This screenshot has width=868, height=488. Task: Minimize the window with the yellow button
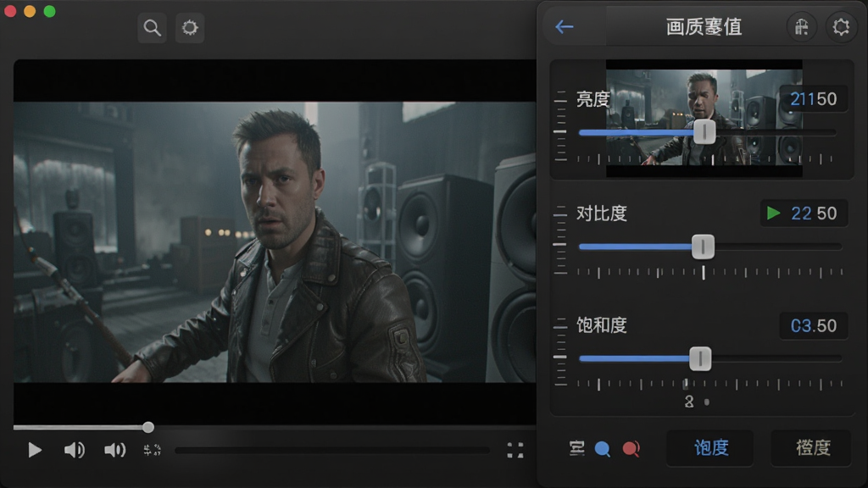point(30,11)
